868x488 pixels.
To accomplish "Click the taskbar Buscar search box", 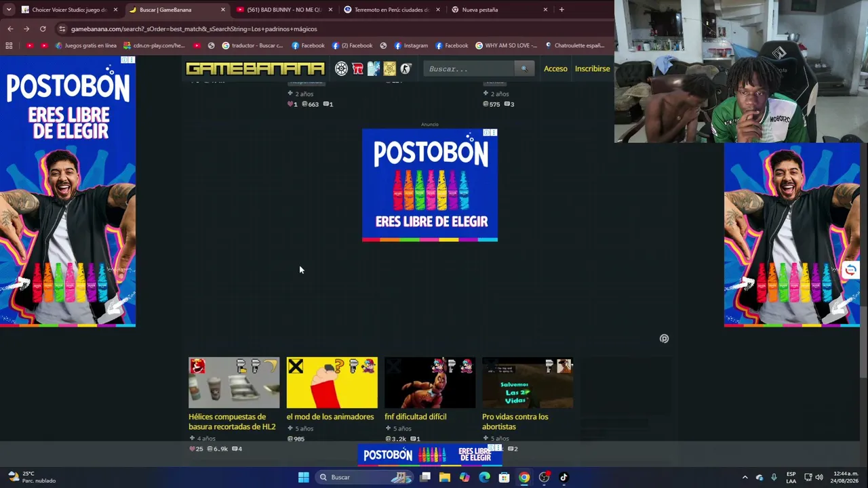I will (365, 477).
